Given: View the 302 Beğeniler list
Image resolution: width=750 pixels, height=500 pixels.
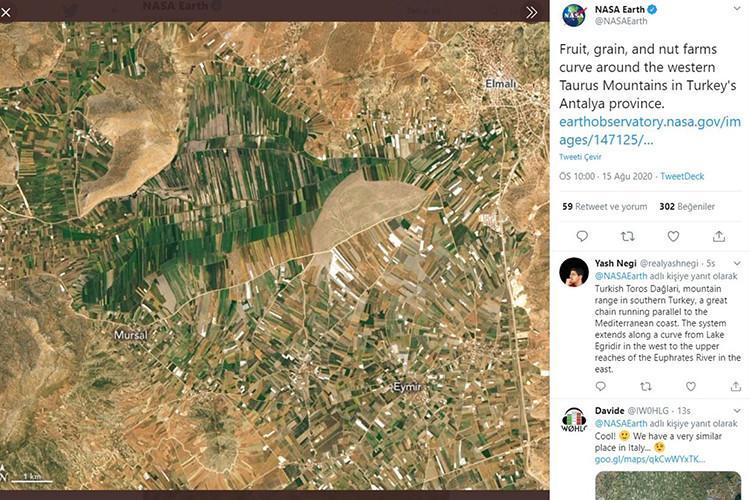Looking at the screenshot, I should click(x=687, y=207).
